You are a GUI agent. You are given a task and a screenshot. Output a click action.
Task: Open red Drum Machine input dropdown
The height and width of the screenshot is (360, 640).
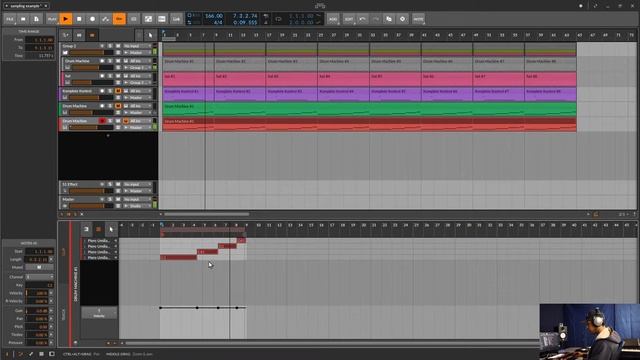[x=141, y=121]
